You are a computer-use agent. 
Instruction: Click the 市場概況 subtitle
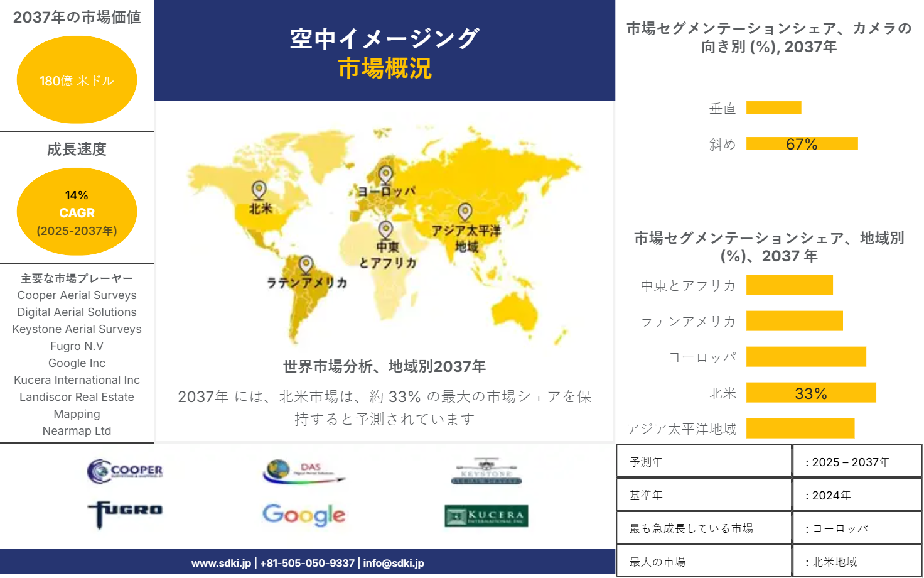pyautogui.click(x=384, y=68)
